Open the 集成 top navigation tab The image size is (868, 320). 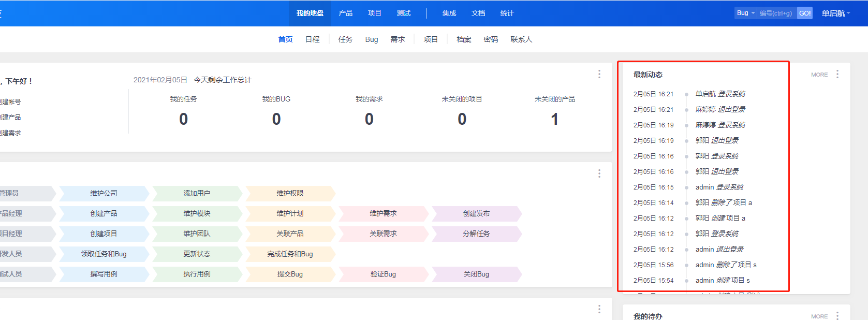(449, 13)
